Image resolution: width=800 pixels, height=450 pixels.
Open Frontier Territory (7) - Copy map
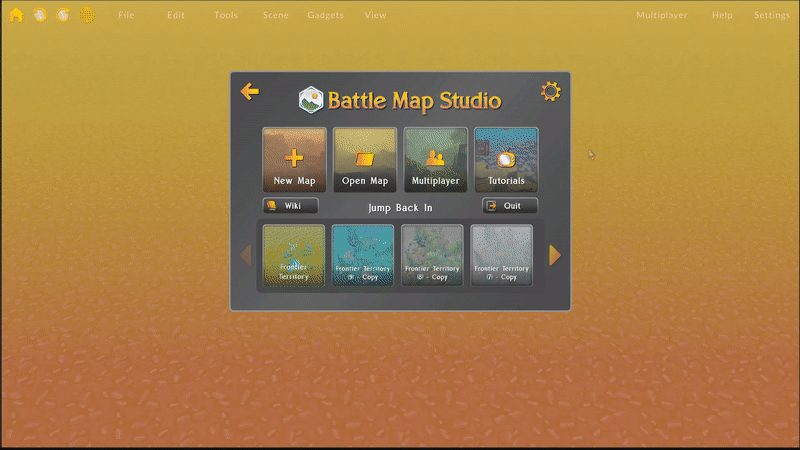502,255
